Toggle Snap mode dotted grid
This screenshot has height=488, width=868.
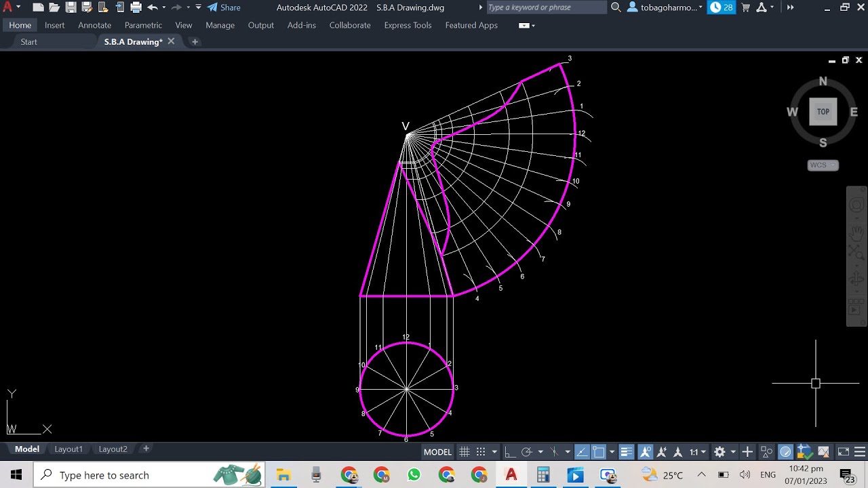click(x=481, y=452)
